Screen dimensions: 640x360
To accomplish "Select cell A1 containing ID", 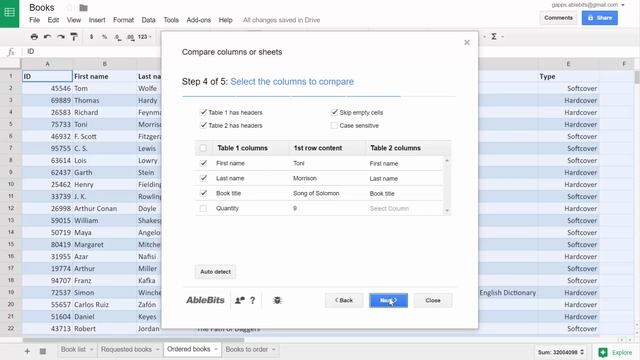I will (47, 76).
